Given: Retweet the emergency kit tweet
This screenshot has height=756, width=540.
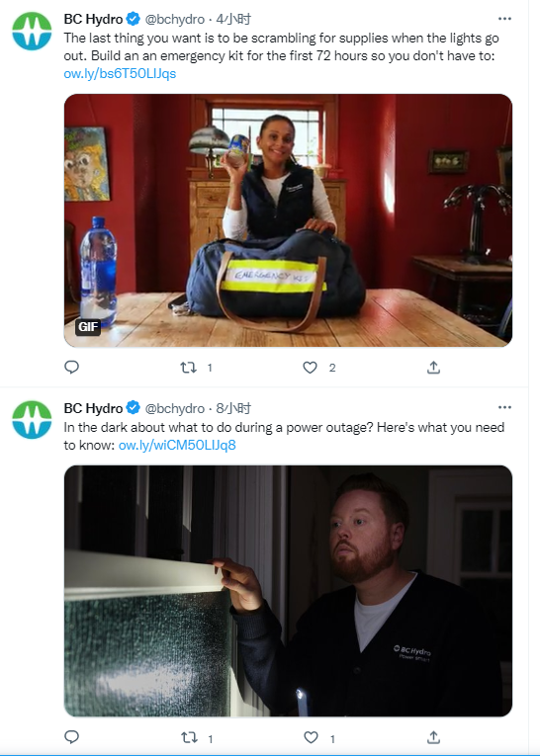Looking at the screenshot, I should 188,368.
